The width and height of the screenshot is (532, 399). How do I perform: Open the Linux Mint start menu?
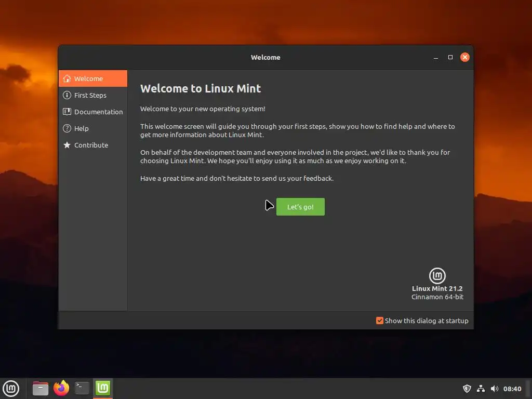click(x=11, y=388)
